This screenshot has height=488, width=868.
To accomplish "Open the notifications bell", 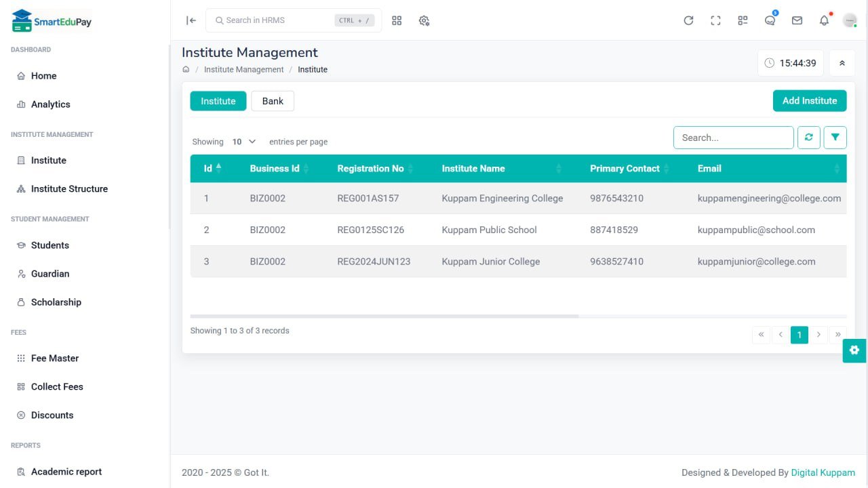I will (824, 20).
